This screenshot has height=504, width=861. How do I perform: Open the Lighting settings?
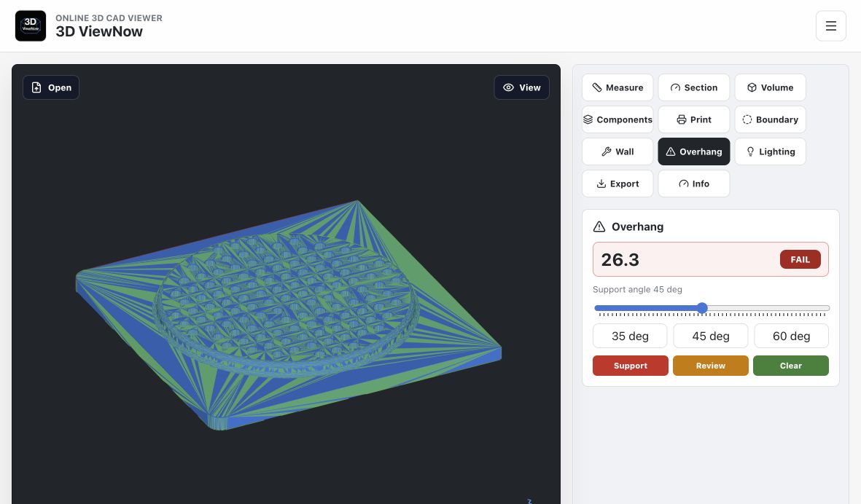pyautogui.click(x=771, y=151)
